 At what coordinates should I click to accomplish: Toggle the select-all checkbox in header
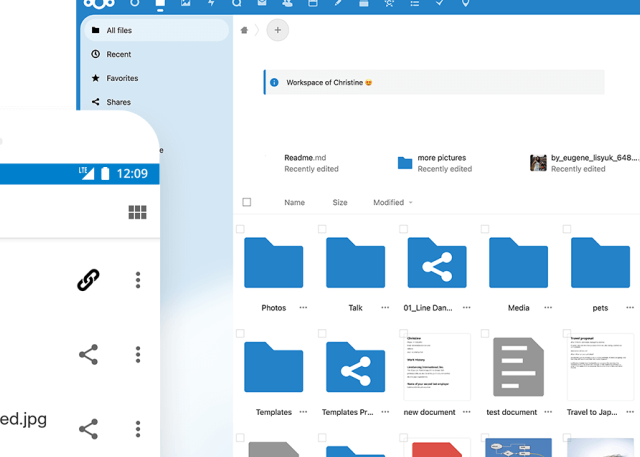(x=247, y=202)
